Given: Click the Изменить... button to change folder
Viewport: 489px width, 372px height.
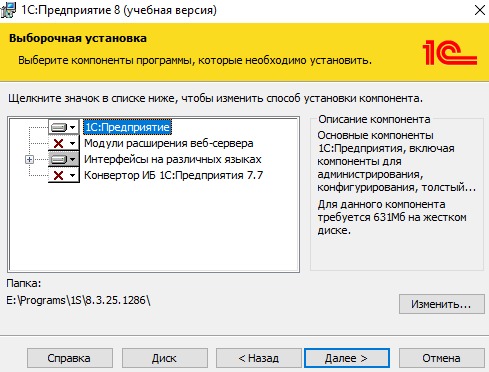Looking at the screenshot, I should tap(442, 304).
